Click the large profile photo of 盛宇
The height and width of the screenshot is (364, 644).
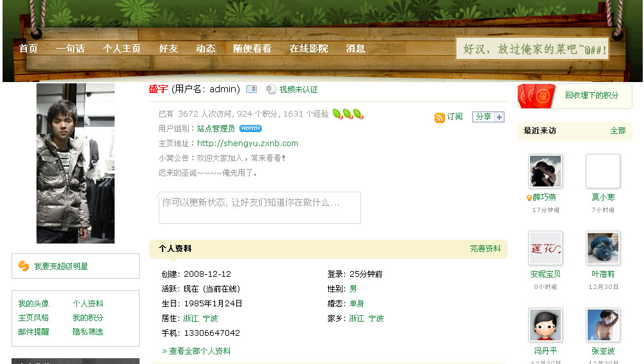(x=76, y=163)
